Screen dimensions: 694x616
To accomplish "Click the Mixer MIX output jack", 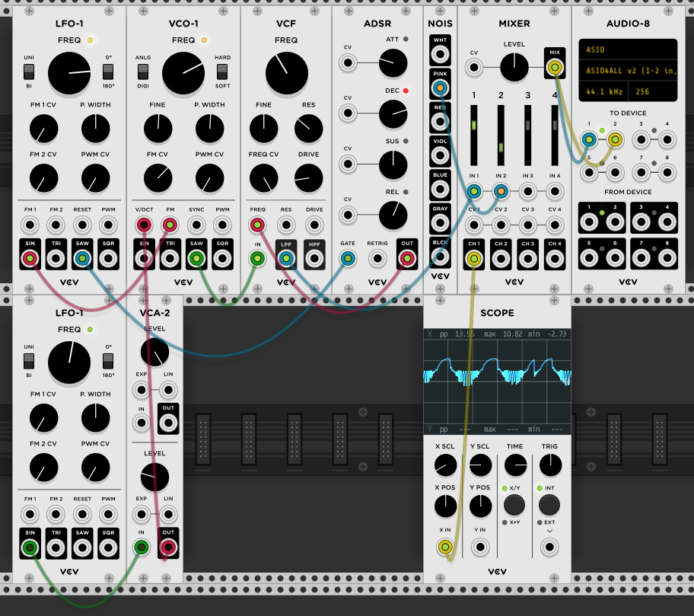I will click(x=555, y=68).
